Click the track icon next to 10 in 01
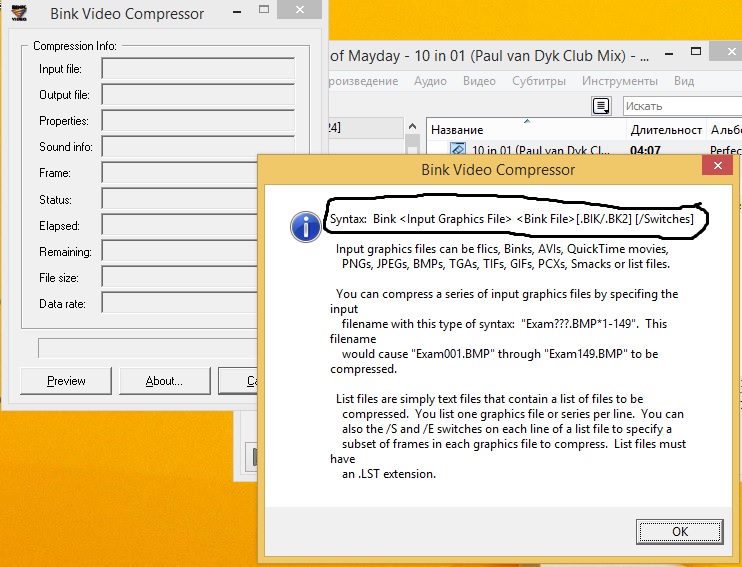742x567 pixels. [x=458, y=149]
